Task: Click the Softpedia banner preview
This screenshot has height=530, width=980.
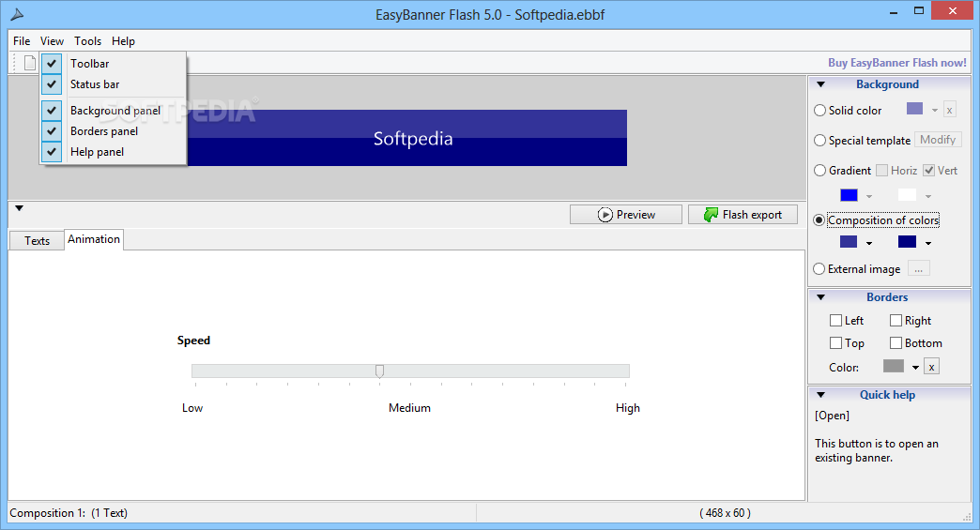Action: pos(406,138)
